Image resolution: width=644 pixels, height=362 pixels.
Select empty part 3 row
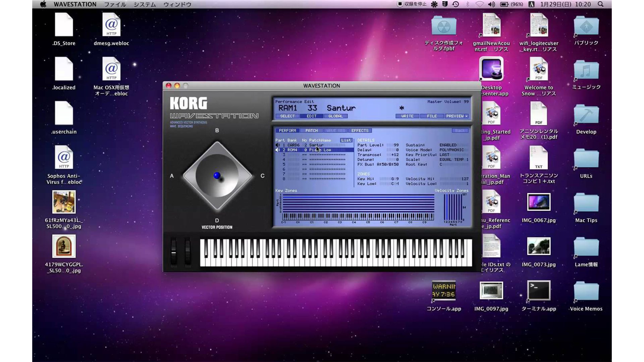click(314, 155)
